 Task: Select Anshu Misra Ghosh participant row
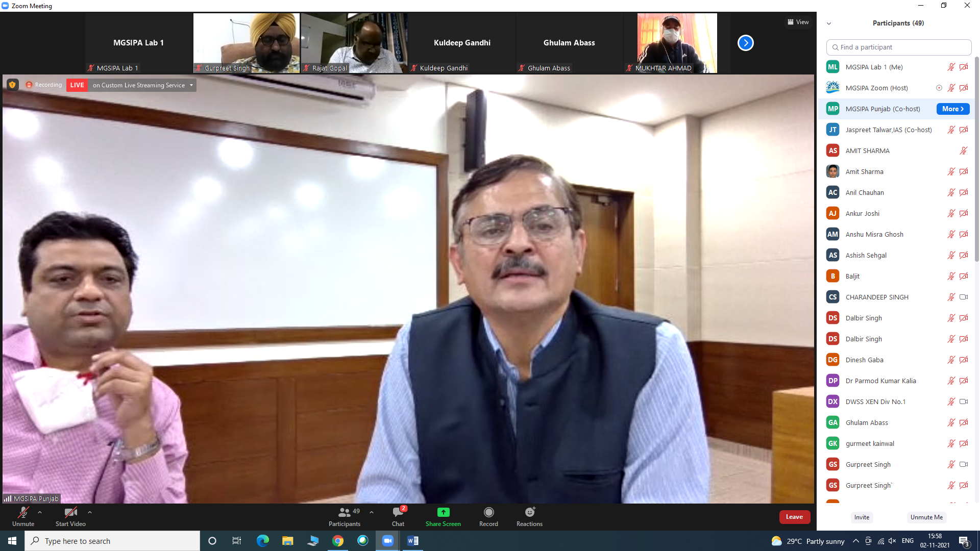click(896, 234)
